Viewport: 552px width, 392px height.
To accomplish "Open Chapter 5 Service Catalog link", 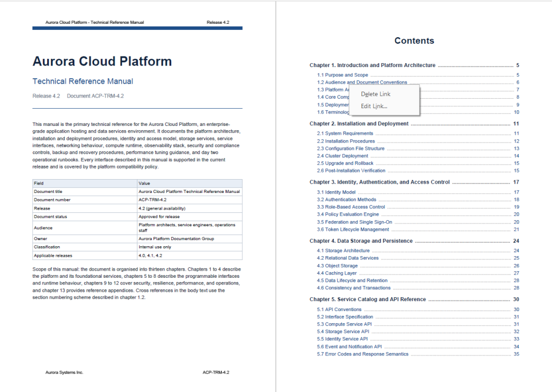I will coord(367,299).
